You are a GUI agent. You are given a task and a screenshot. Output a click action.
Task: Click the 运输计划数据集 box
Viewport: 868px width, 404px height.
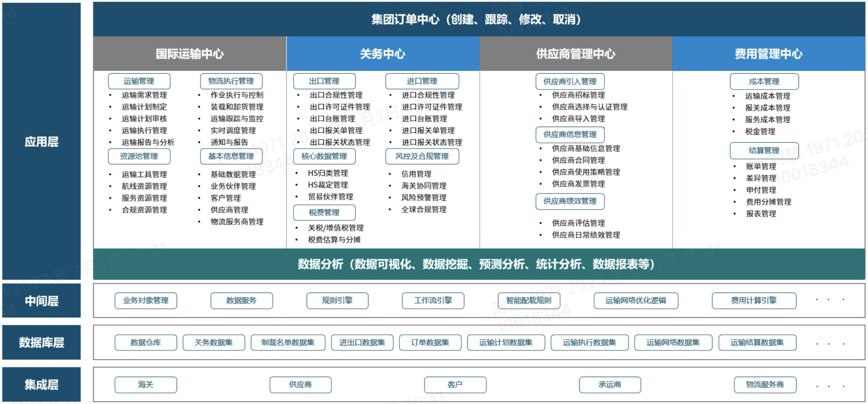point(506,343)
